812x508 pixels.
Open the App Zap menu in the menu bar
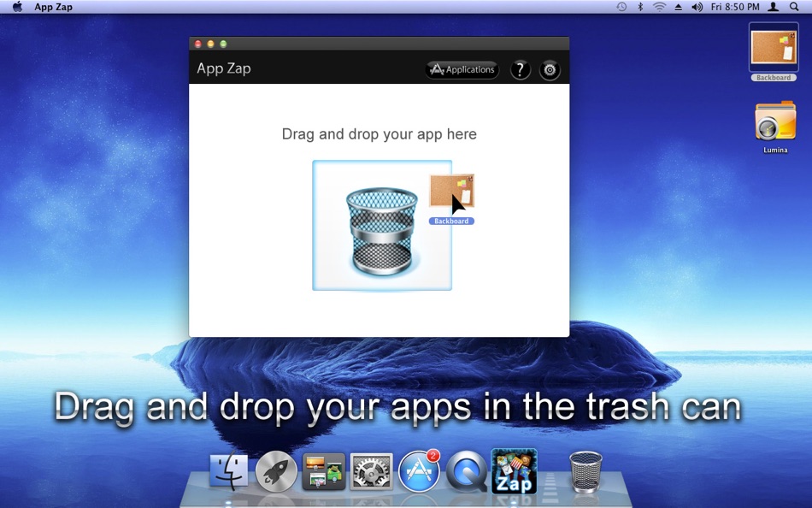coord(53,7)
